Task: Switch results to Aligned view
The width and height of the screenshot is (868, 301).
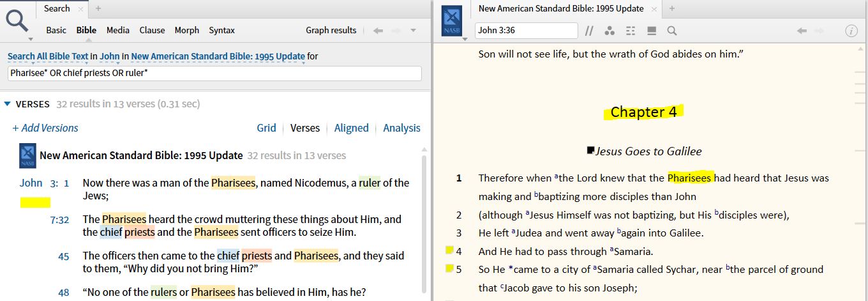Action: click(x=351, y=128)
